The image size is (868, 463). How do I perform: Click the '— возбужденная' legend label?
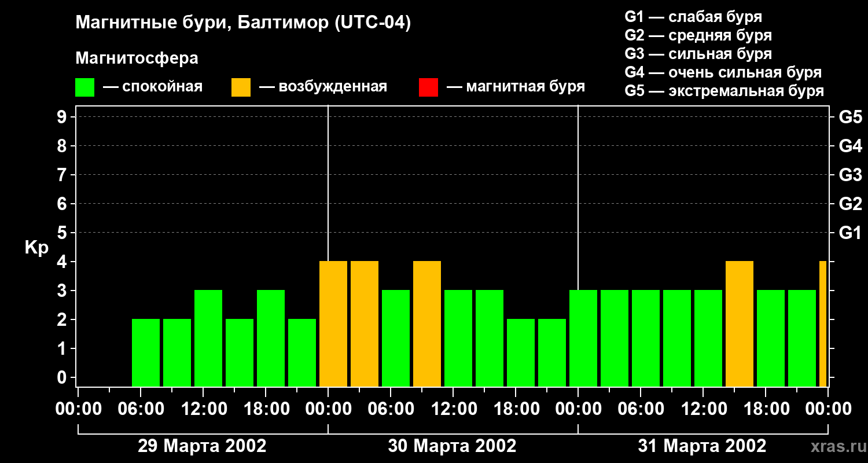323,87
